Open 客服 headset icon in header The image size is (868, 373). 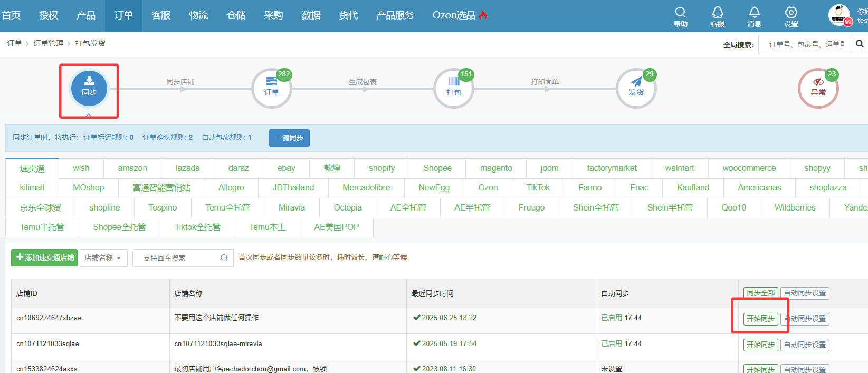tap(718, 16)
